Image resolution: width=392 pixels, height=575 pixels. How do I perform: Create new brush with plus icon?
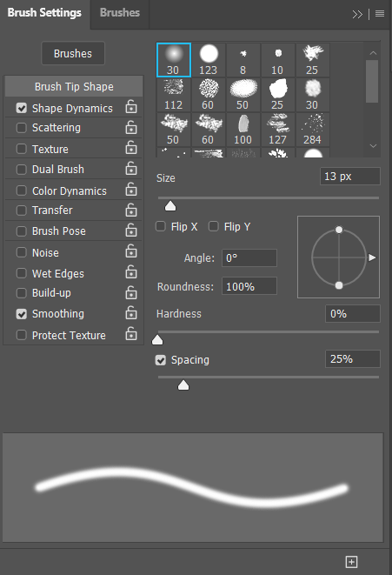click(x=351, y=561)
